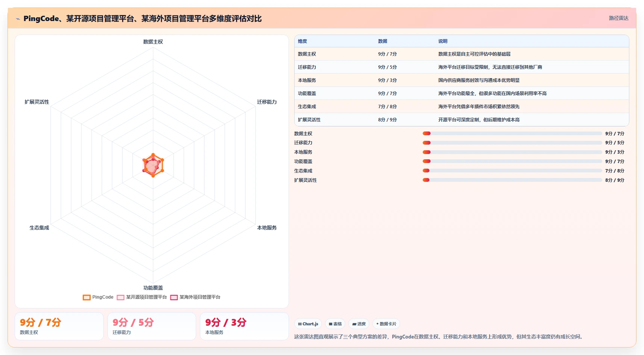Click the 扩展灵活性 progress bar
This screenshot has height=355, width=644.
point(512,180)
